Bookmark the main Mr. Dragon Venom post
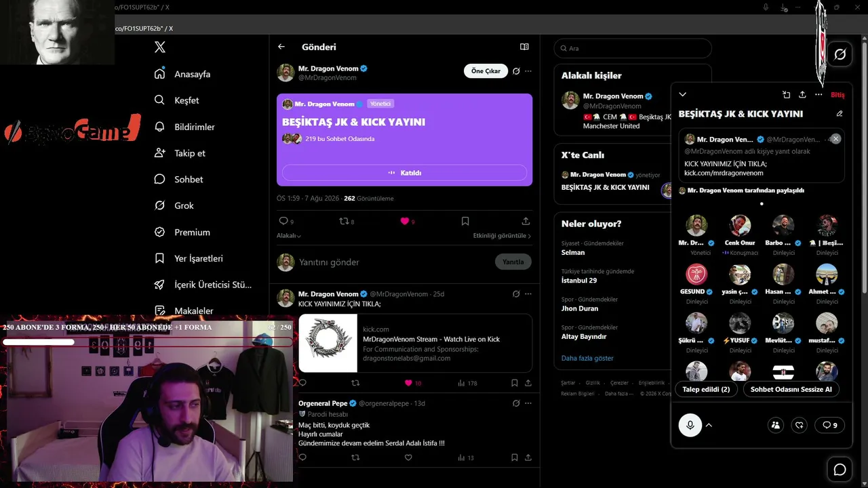This screenshot has width=868, height=488. (465, 221)
